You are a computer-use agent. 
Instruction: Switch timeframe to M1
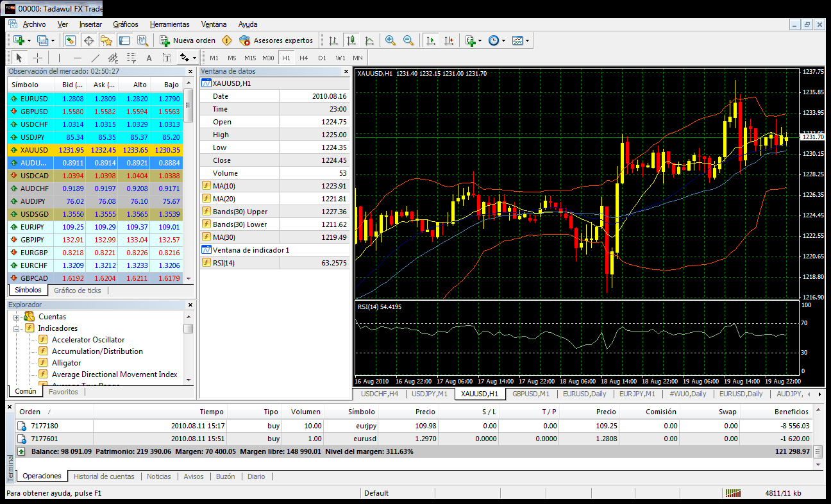[214, 58]
